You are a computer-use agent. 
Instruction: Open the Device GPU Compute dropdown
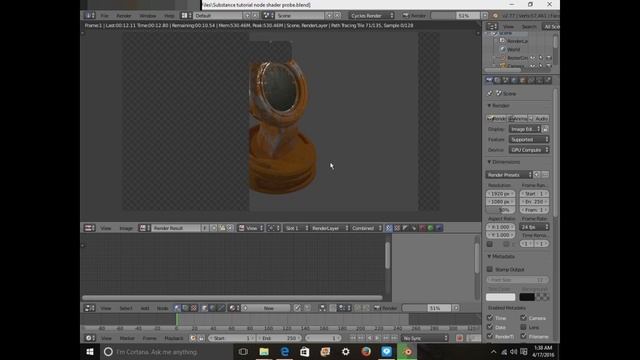pos(529,150)
